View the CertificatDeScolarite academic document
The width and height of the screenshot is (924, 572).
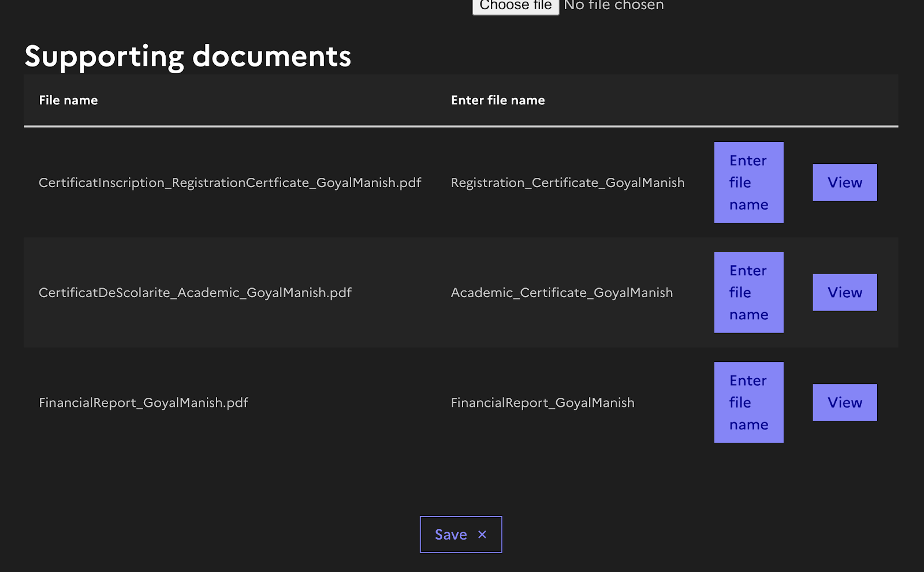(x=844, y=293)
